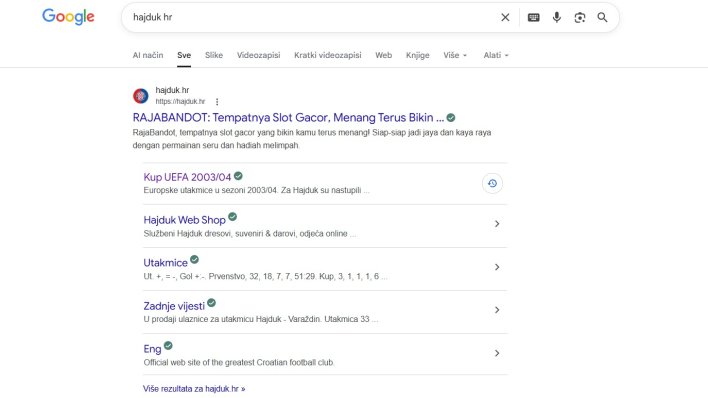Switch to the Slike tab
Viewport: 708px width, 398px height.
pyautogui.click(x=214, y=55)
